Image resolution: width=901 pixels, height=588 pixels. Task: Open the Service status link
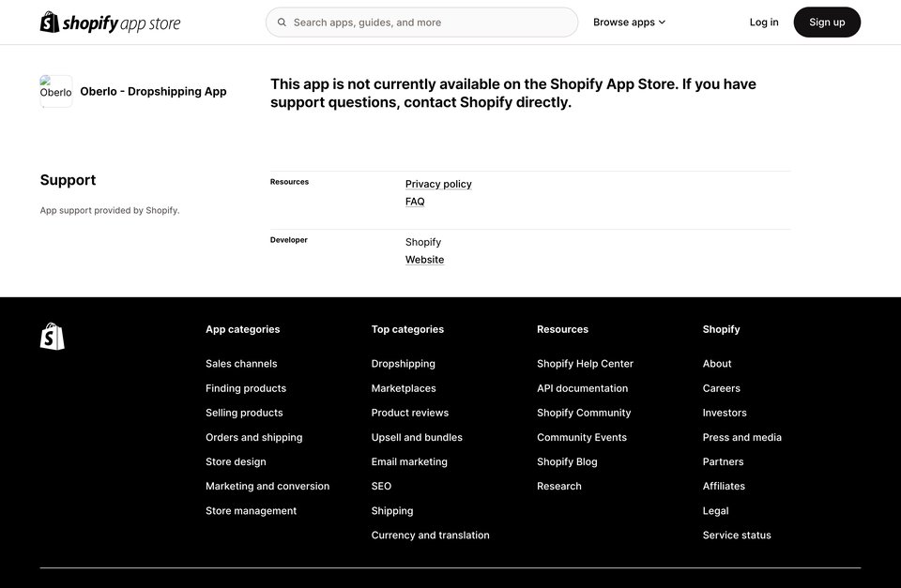(x=737, y=535)
